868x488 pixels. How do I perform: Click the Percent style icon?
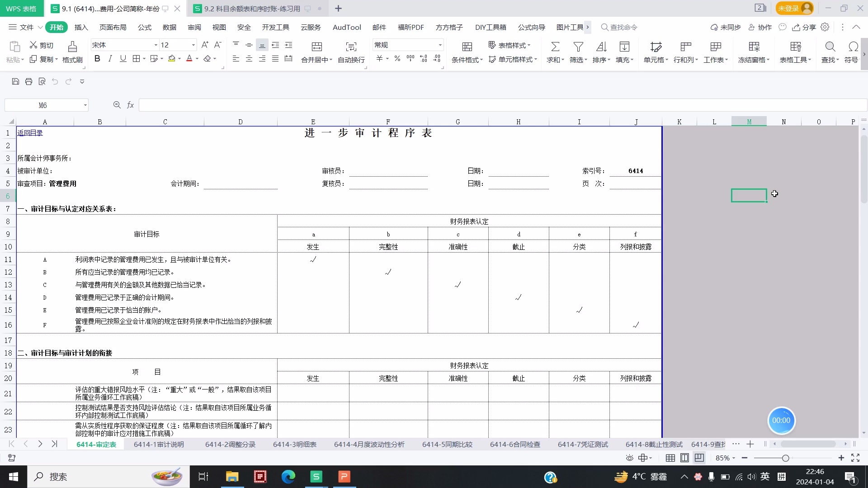397,58
